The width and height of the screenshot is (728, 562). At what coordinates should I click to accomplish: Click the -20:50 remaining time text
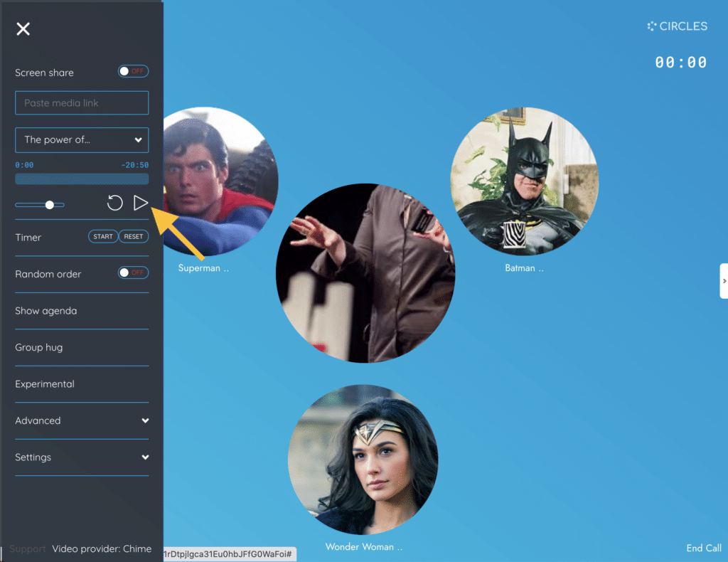tap(135, 165)
